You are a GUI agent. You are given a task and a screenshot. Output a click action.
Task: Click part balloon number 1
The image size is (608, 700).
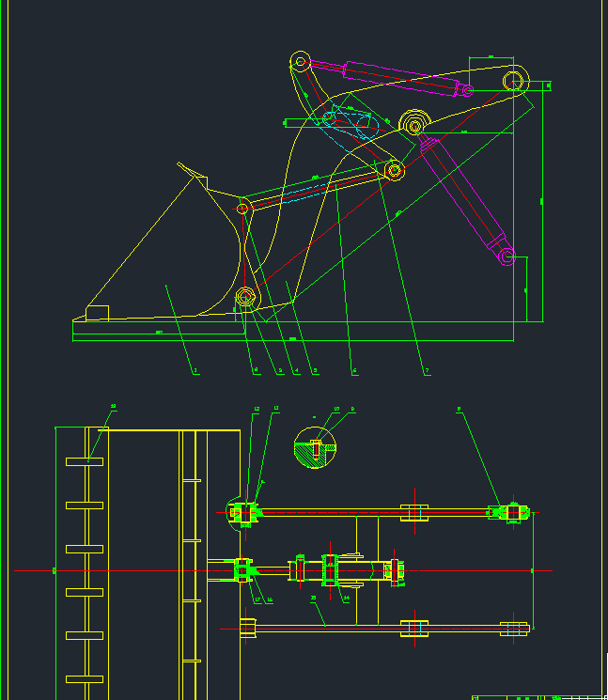click(x=195, y=370)
